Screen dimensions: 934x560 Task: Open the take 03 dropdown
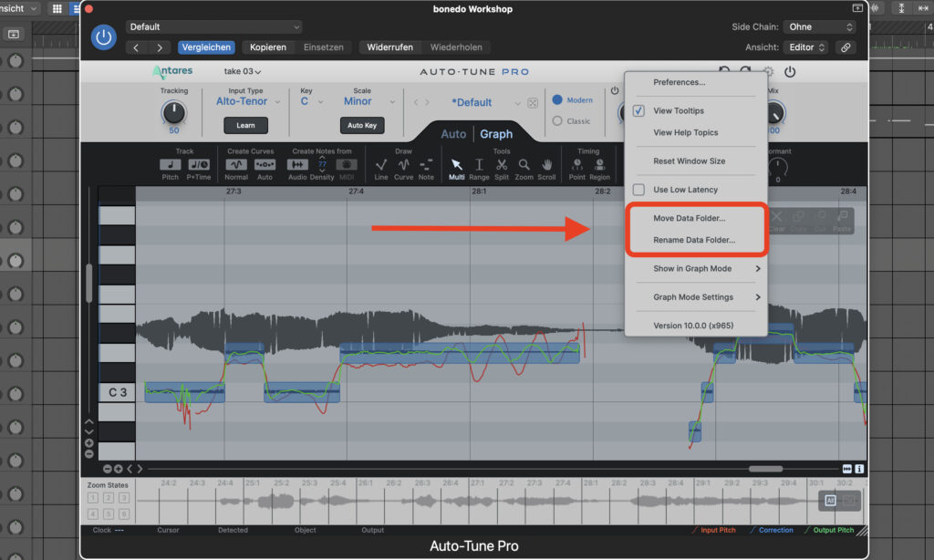[x=243, y=71]
